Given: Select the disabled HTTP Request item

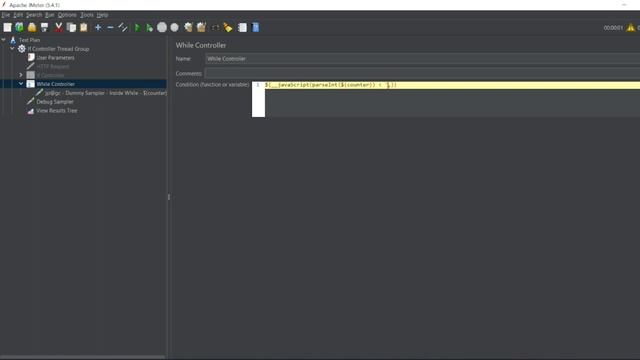Looking at the screenshot, I should [53, 67].
